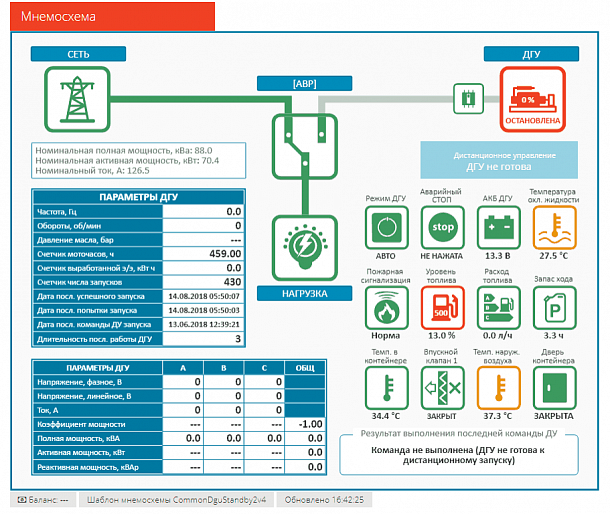The height and width of the screenshot is (514, 610).
Task: Click the Баланс status bar item
Action: (43, 500)
